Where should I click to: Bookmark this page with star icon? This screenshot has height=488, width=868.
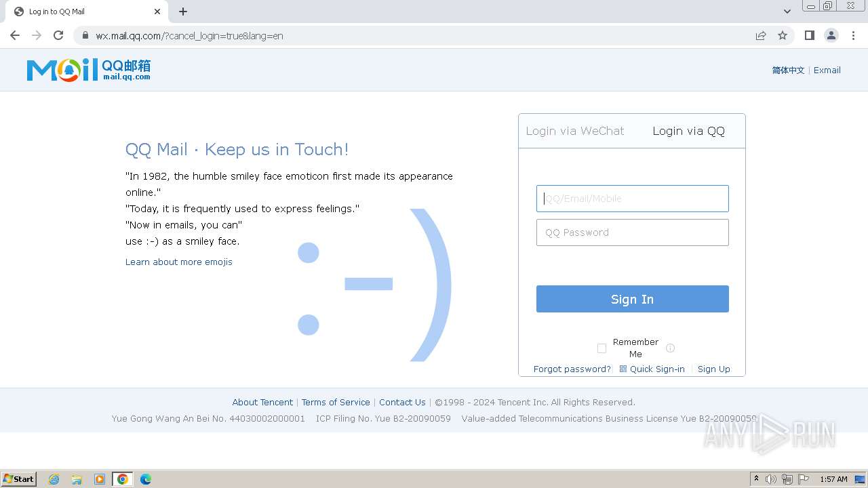click(783, 35)
